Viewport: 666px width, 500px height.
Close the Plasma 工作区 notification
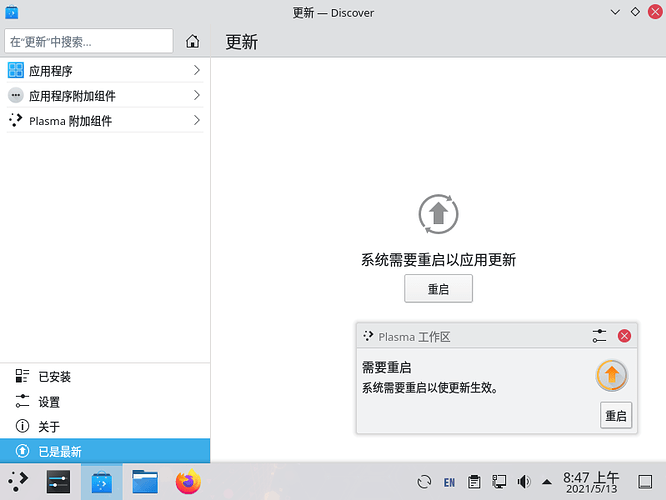pyautogui.click(x=624, y=336)
